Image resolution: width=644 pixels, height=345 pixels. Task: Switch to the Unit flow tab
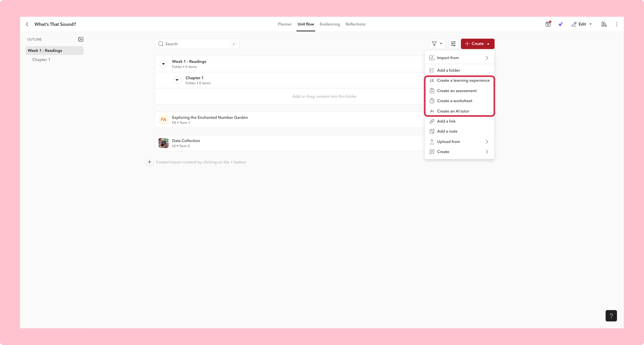pyautogui.click(x=306, y=24)
